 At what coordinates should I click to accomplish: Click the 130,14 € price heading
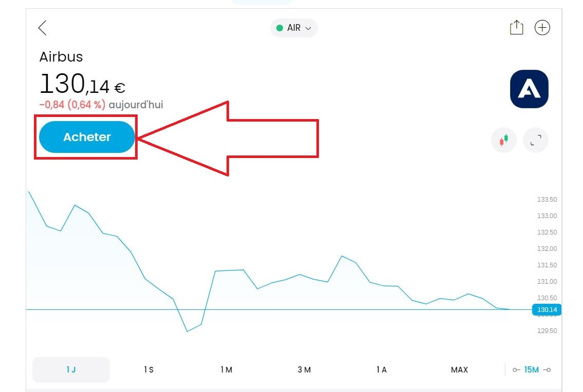point(82,84)
